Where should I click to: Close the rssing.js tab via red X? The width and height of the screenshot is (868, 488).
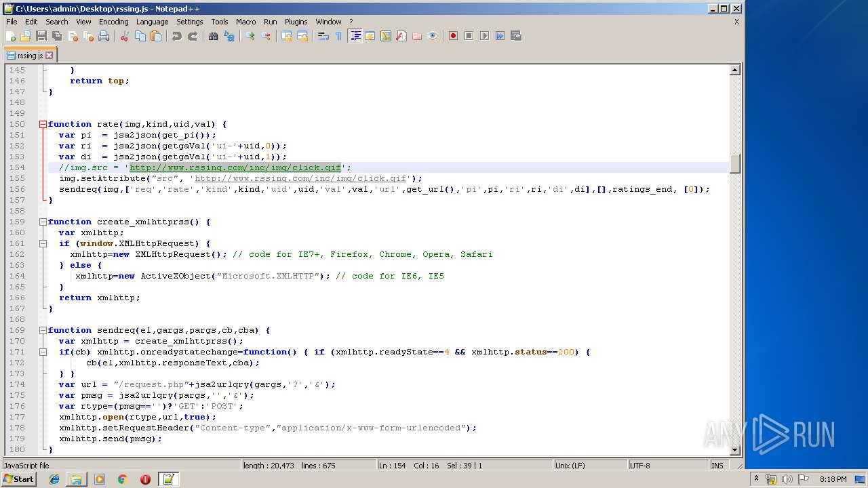tap(49, 56)
